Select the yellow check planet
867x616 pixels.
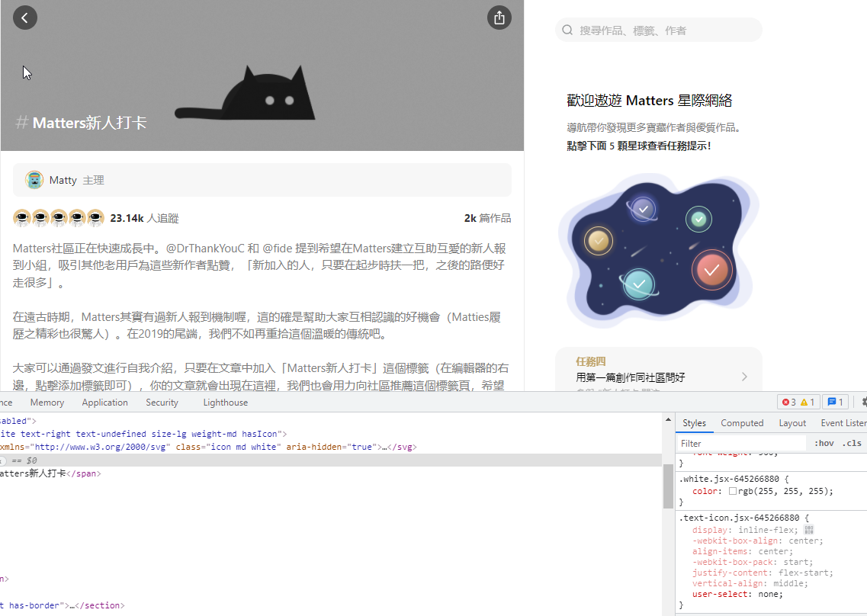pyautogui.click(x=599, y=241)
